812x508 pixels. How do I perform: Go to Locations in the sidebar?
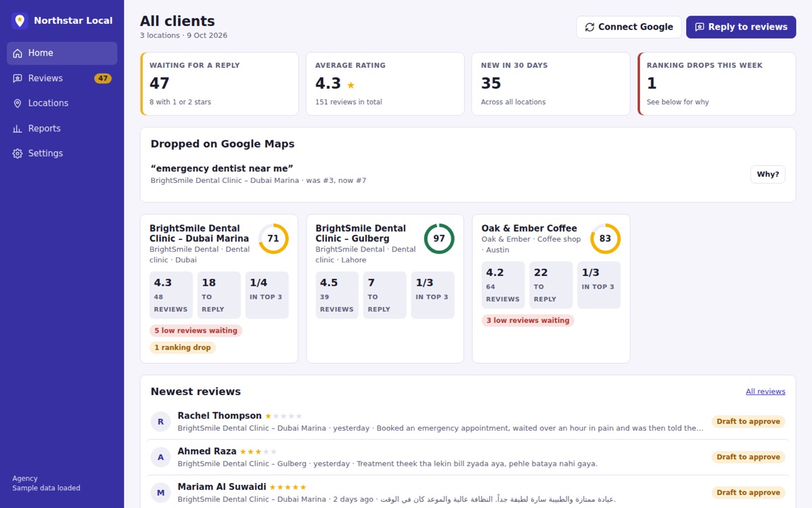62,103
